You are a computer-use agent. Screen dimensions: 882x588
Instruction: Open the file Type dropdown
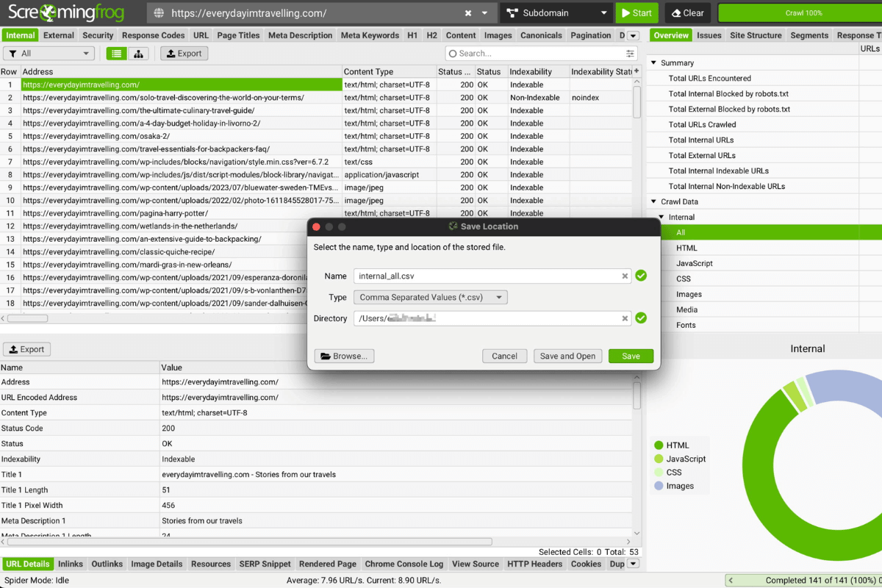pyautogui.click(x=430, y=297)
